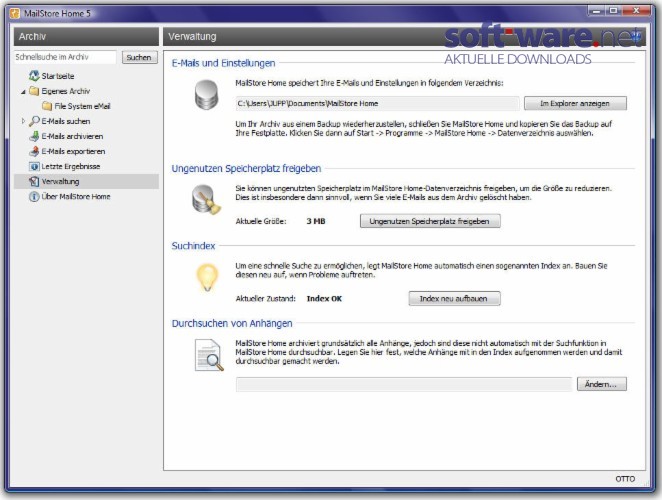Open Startseite in the sidebar
This screenshot has height=500, width=662.
click(x=58, y=76)
